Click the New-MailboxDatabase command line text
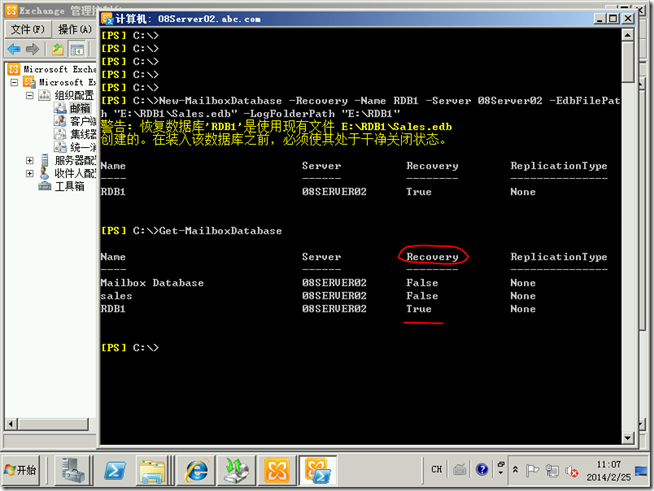This screenshot has width=654, height=491. (360, 107)
